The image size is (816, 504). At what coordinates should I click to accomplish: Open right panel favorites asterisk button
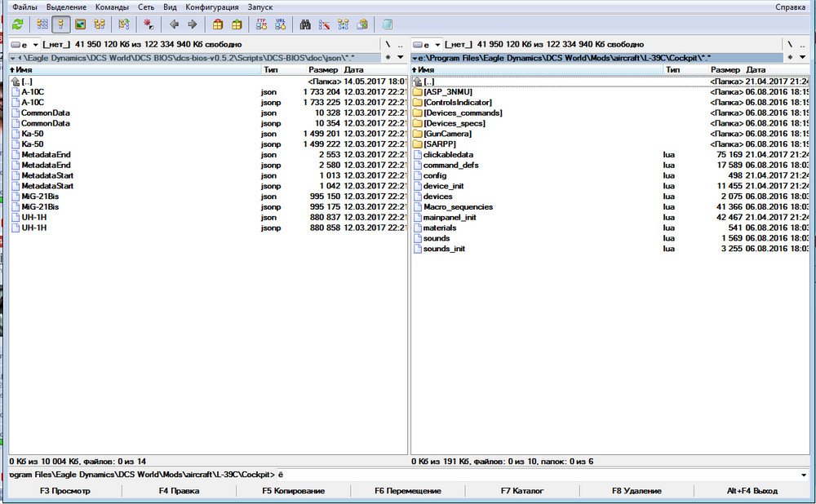pos(790,57)
